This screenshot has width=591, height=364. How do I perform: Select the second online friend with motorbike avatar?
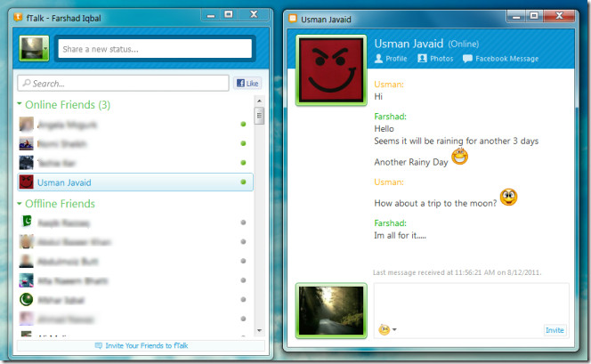135,143
